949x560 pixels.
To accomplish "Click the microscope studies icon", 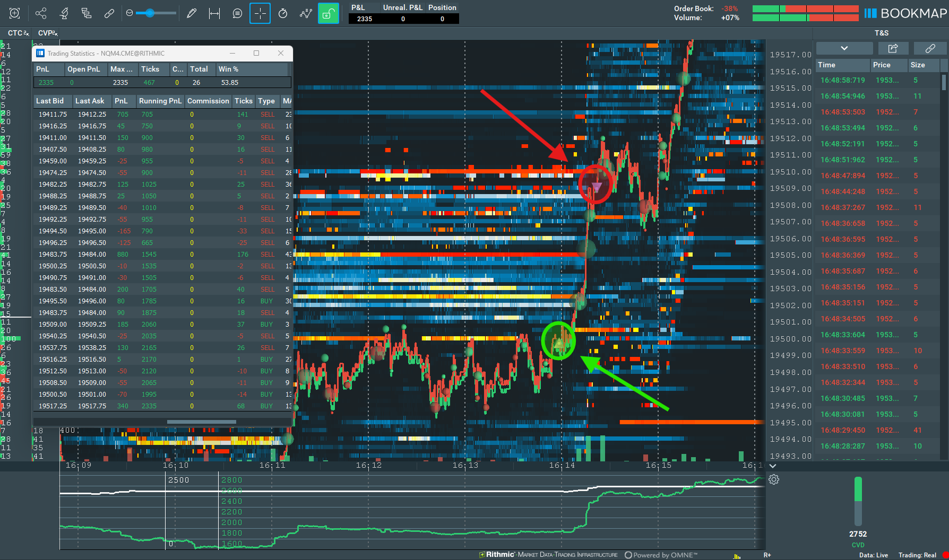I will tap(64, 13).
